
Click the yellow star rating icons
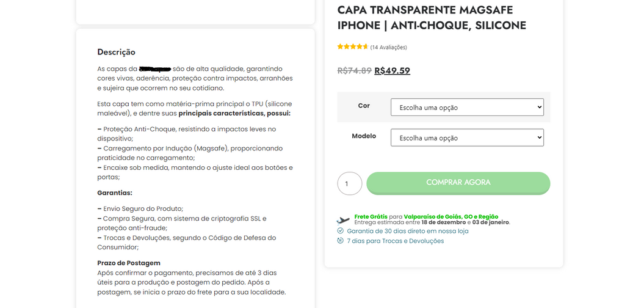point(353,47)
